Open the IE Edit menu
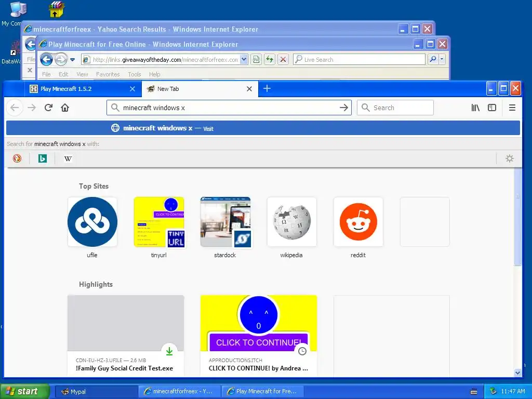532x399 pixels. 63,74
